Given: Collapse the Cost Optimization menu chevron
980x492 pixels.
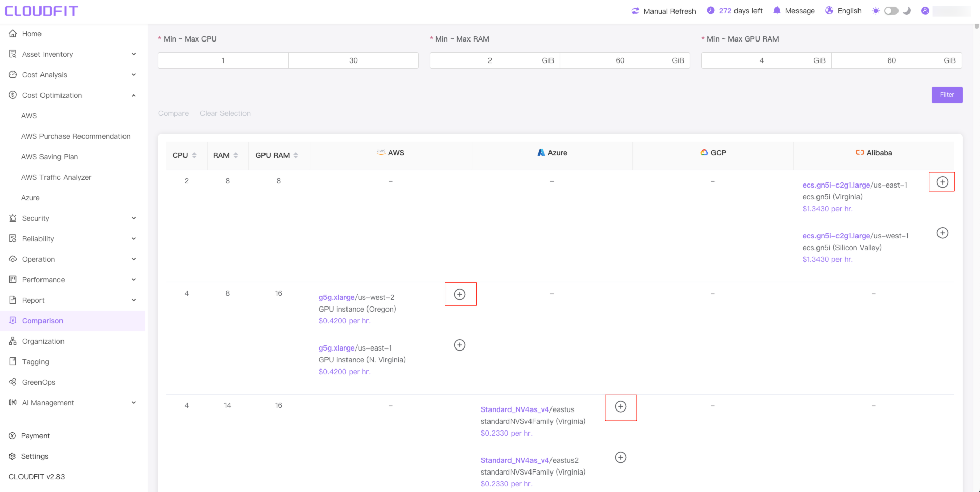Looking at the screenshot, I should point(134,95).
